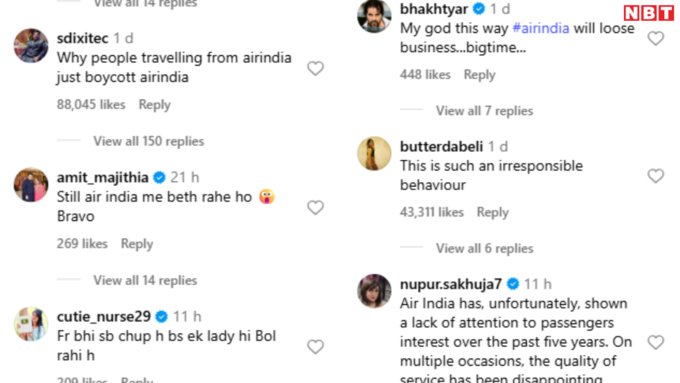Open cutie_nurse29 username link
680x383 pixels.
(104, 317)
